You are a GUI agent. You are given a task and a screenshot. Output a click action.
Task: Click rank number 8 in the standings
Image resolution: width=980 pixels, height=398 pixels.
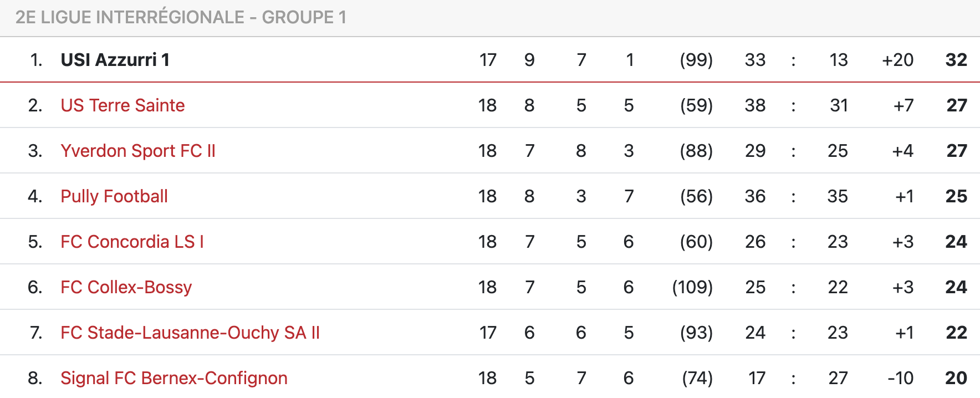tap(35, 378)
